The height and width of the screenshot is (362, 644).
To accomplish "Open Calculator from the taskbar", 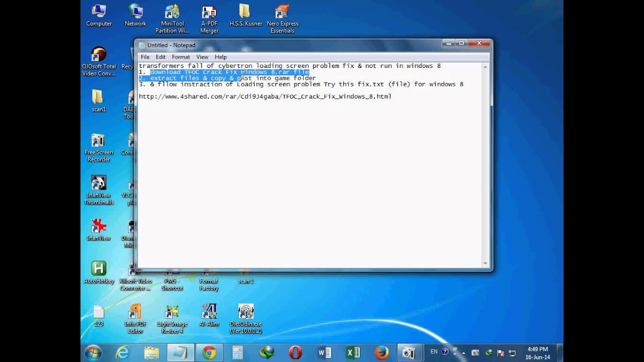I will click(x=237, y=353).
